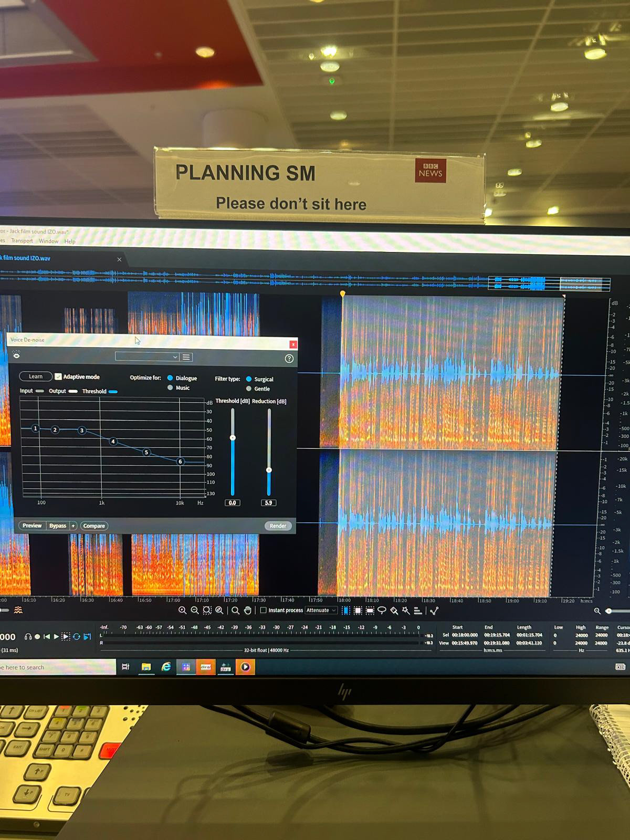Screen dimensions: 630x840
Task: Select the Lasso selection tool
Action: click(x=382, y=610)
